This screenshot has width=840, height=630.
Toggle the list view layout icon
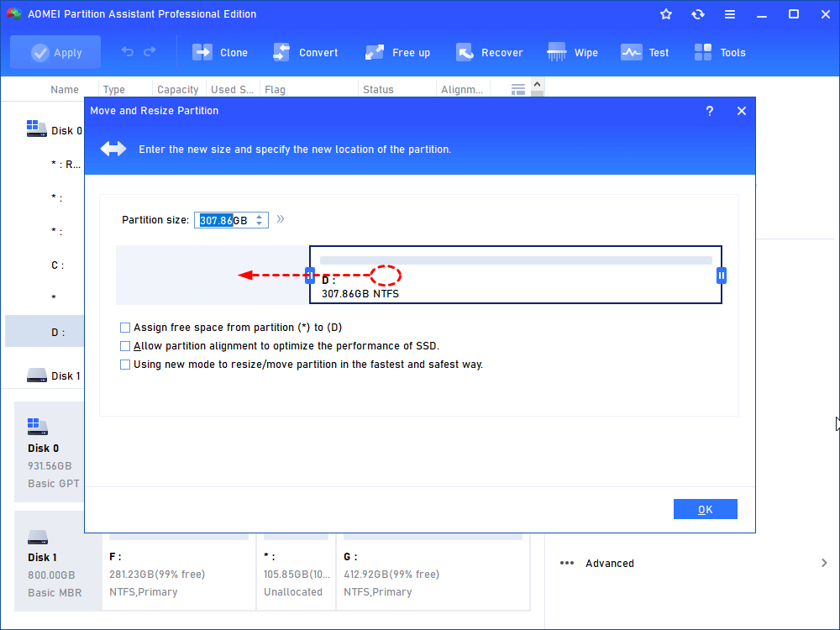pyautogui.click(x=518, y=90)
